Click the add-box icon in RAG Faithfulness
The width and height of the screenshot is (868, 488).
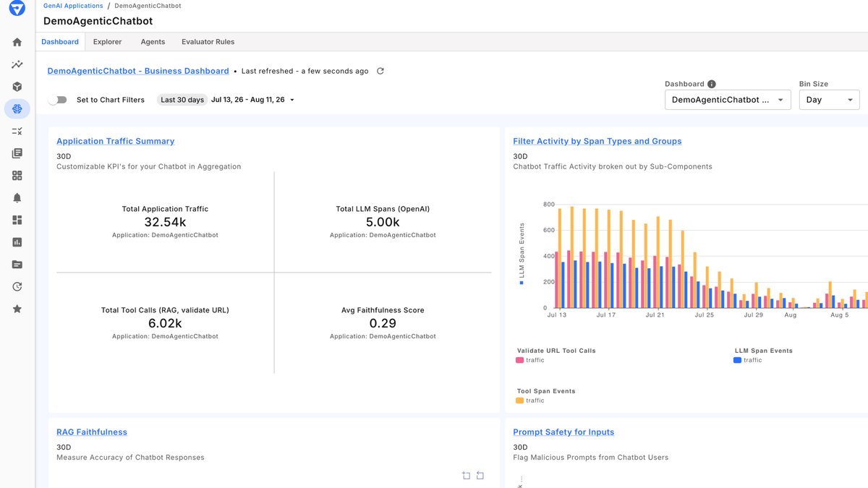point(466,475)
